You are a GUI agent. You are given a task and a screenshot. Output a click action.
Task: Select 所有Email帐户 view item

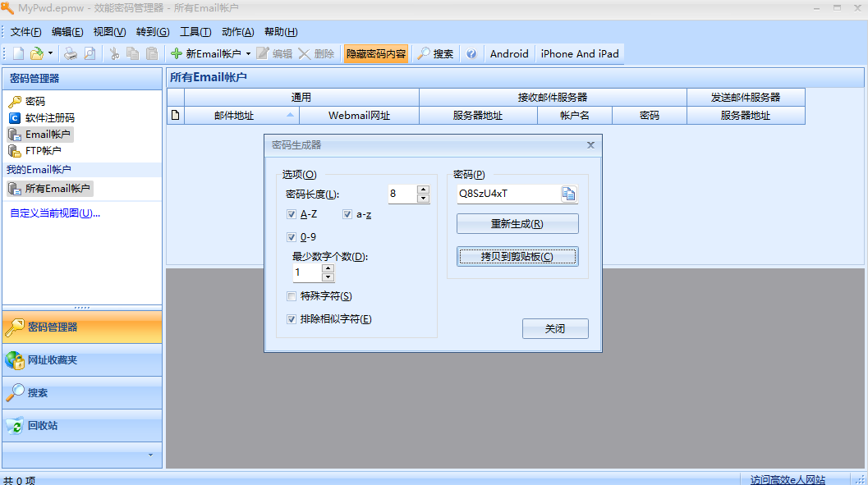tap(50, 189)
